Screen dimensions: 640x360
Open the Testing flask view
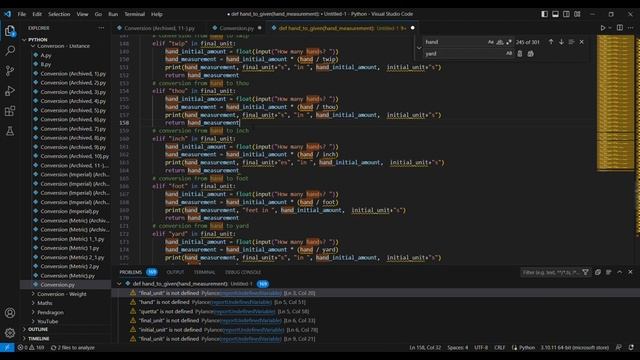point(10,131)
